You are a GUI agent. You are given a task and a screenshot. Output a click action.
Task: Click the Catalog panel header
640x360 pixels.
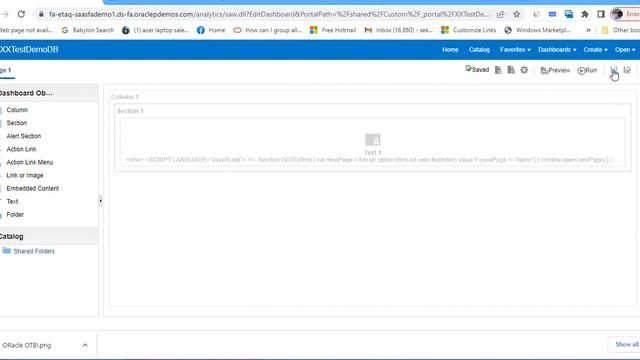pyautogui.click(x=49, y=236)
